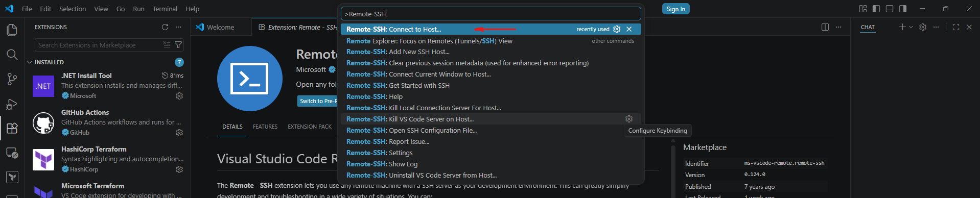Select the Extension Pack tab

click(x=310, y=127)
